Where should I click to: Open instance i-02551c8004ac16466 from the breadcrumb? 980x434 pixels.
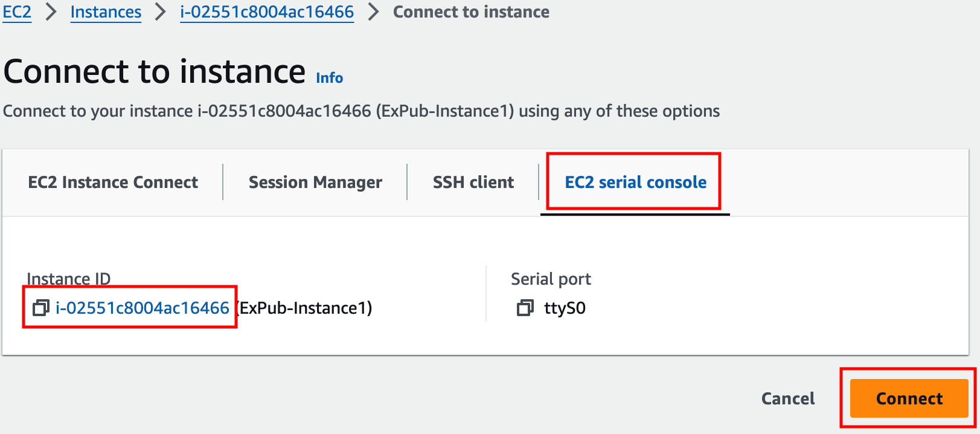(x=267, y=11)
